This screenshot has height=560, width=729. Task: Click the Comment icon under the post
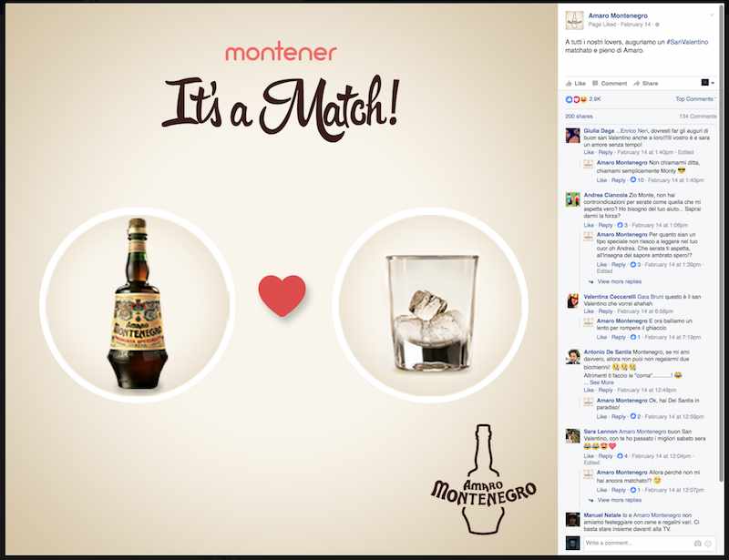pos(595,83)
